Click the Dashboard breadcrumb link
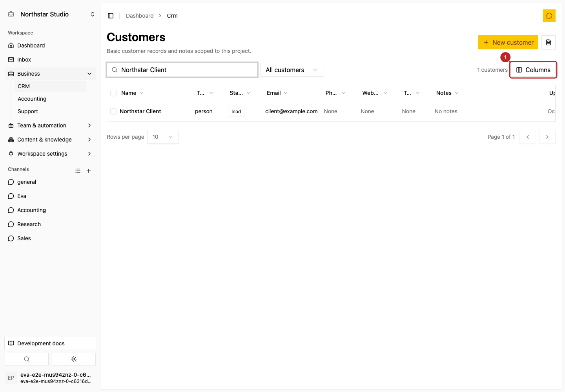Image resolution: width=565 pixels, height=392 pixels. click(x=140, y=16)
